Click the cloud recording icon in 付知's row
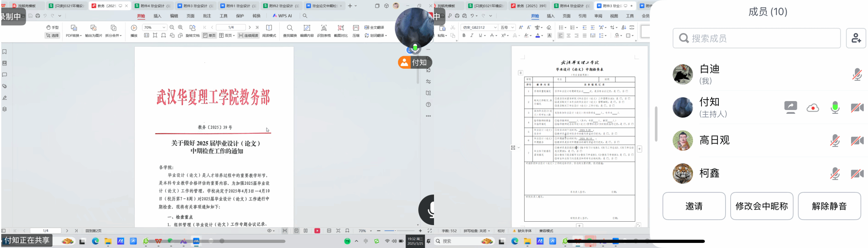Screen dimensions: 868x248 [x=812, y=108]
